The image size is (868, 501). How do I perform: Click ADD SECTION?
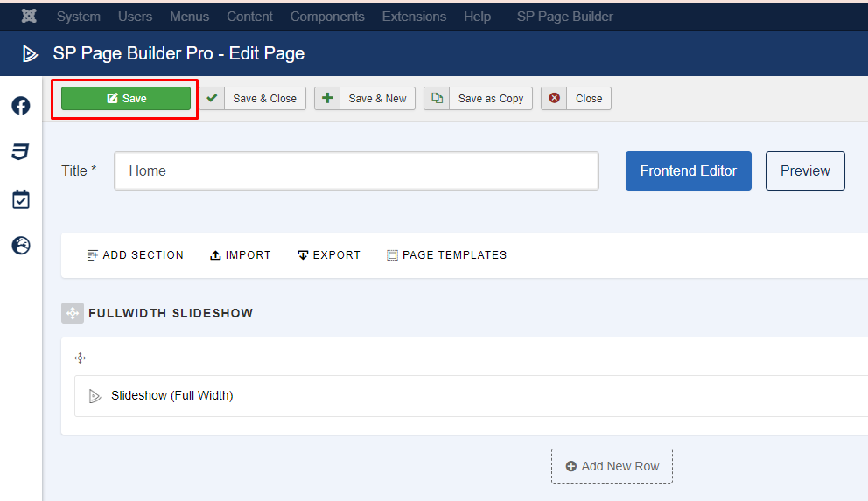(135, 255)
